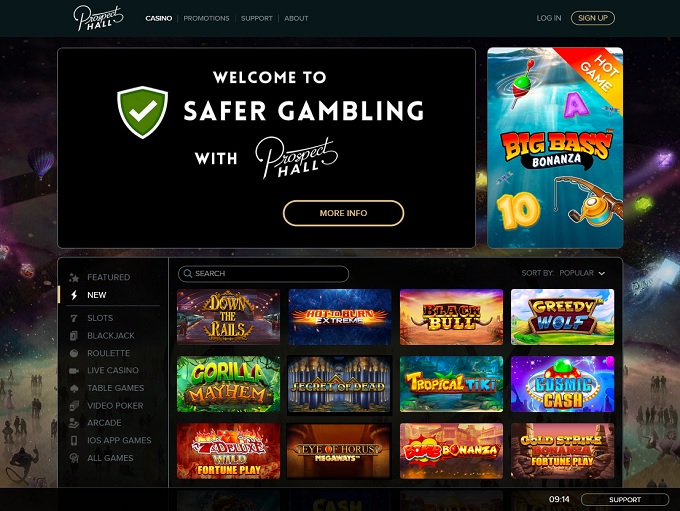The image size is (680, 511).
Task: Go to the Support menu item
Action: (x=257, y=18)
